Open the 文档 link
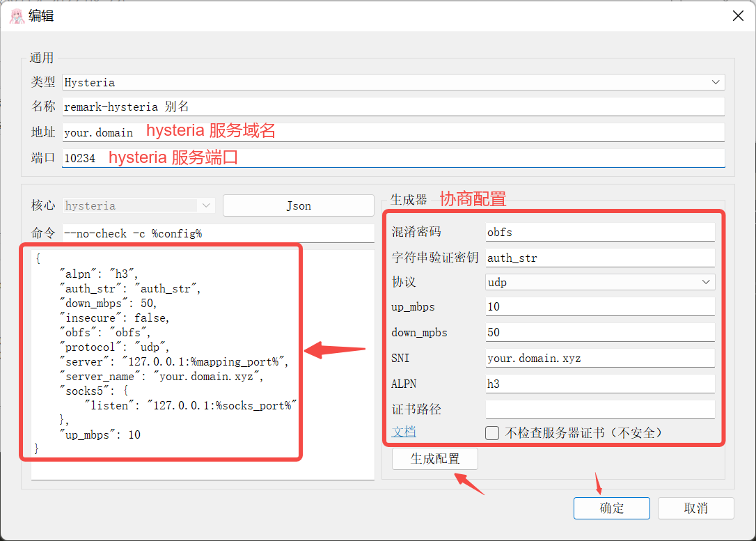The image size is (756, 541). pyautogui.click(x=404, y=432)
